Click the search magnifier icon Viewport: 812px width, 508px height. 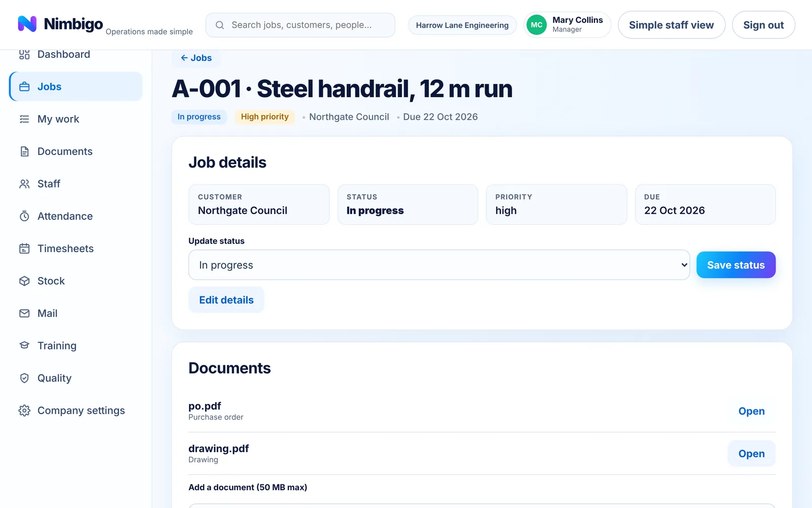220,25
